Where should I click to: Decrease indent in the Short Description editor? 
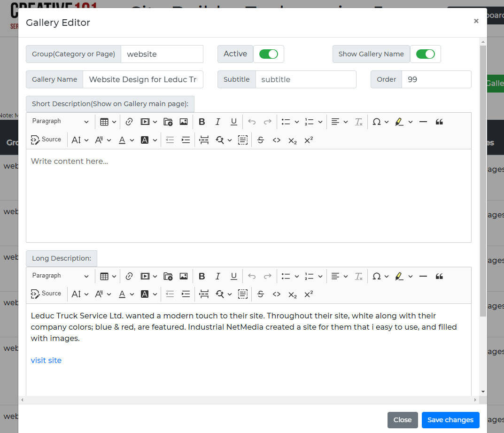170,140
